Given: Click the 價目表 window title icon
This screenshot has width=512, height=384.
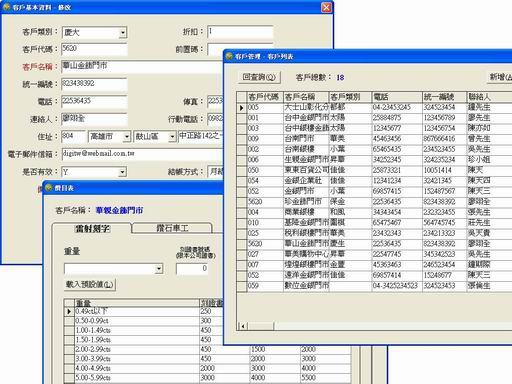Looking at the screenshot, I should (x=49, y=188).
